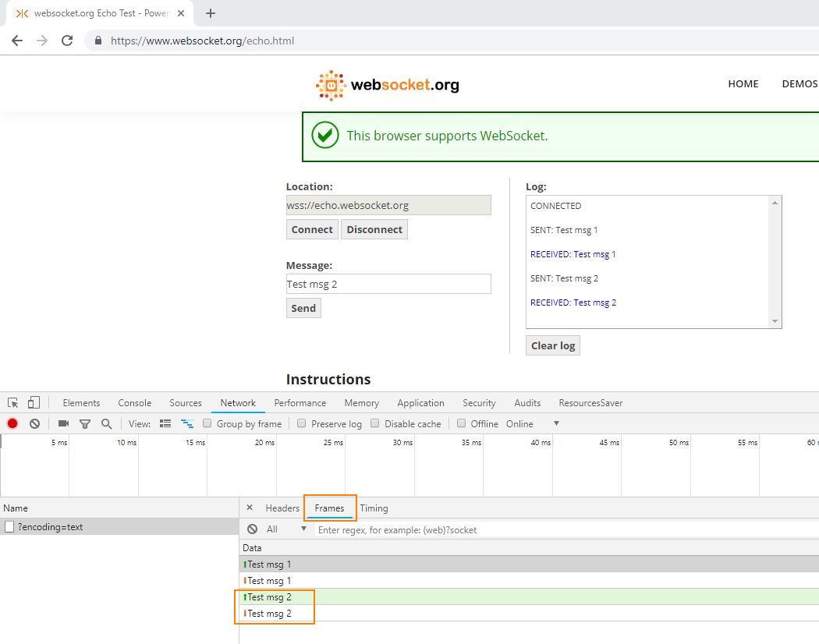Go back using browser back arrow
819x644 pixels.
pos(17,41)
